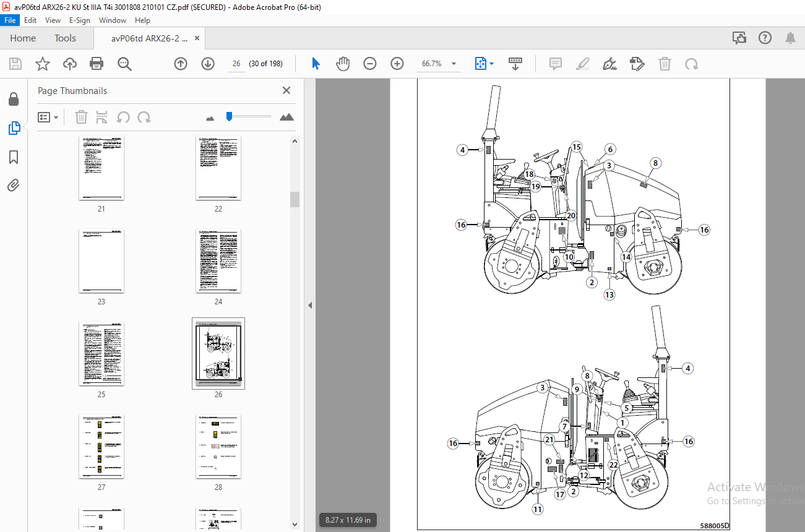
Task: Open the thumbnails options menu dropdown
Action: tap(48, 117)
